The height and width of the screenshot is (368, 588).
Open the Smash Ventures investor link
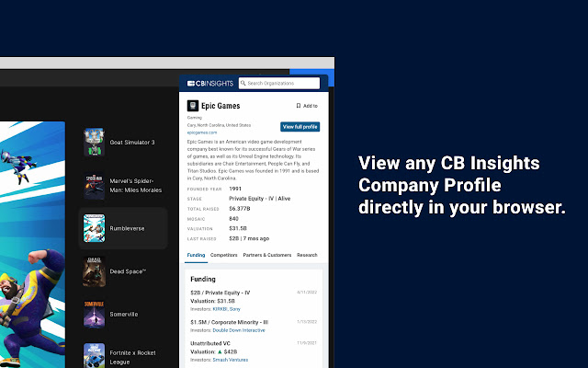click(231, 360)
